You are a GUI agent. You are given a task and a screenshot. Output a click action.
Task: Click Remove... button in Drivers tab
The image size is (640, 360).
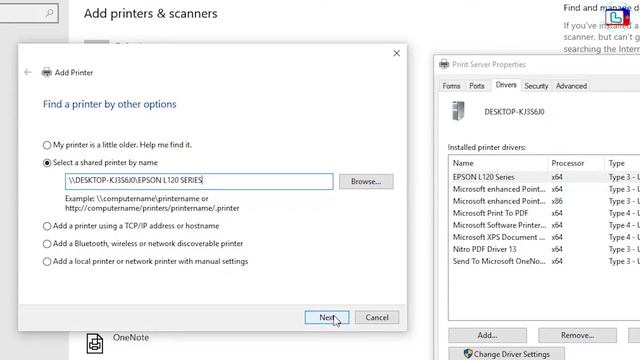point(577,335)
